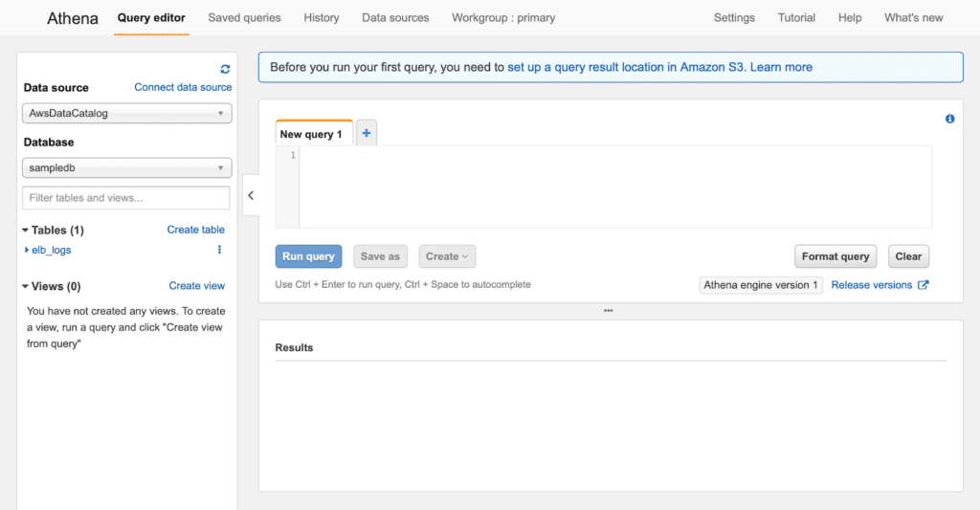Viewport: 980px width, 510px height.
Task: Open the sampledb database dropdown
Action: 127,167
